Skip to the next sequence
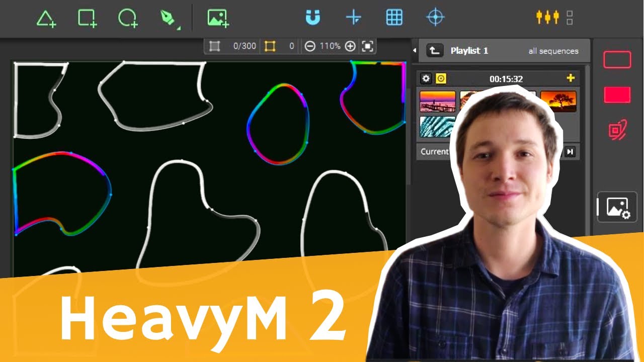Screen dimensions: 644x362 point(570,152)
